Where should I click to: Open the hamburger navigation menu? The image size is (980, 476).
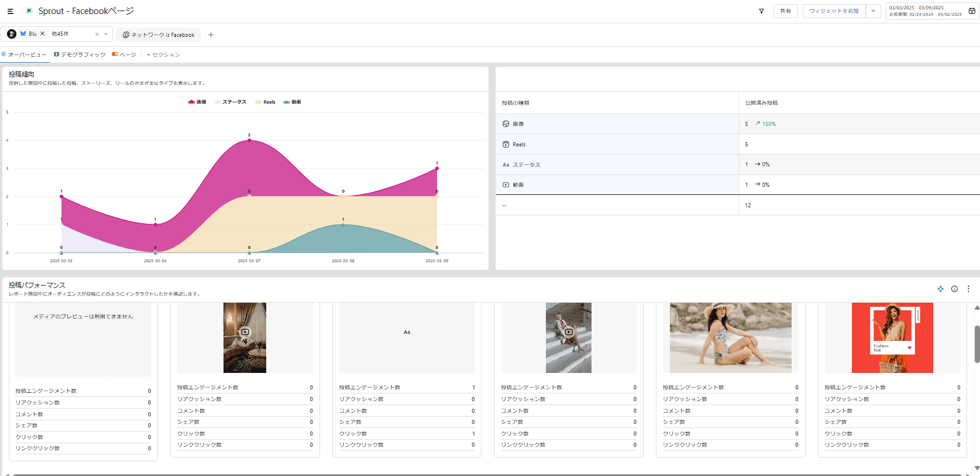[10, 11]
